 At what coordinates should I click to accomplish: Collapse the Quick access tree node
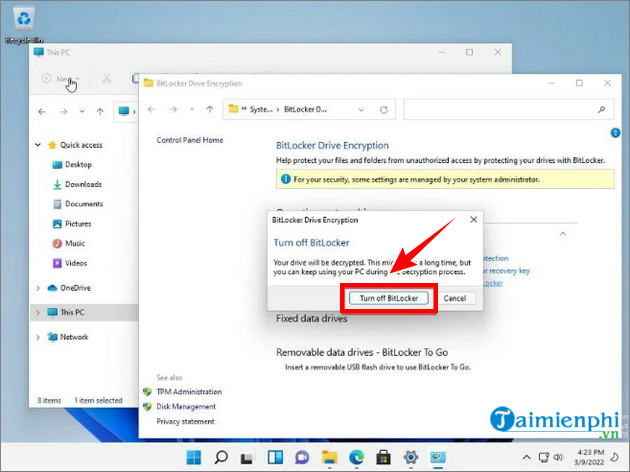click(38, 145)
